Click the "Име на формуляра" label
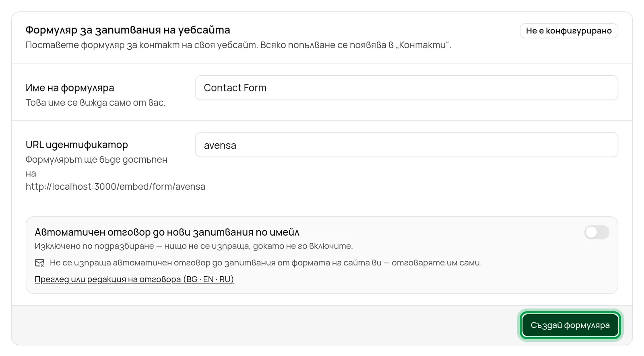The image size is (644, 356). (x=70, y=88)
